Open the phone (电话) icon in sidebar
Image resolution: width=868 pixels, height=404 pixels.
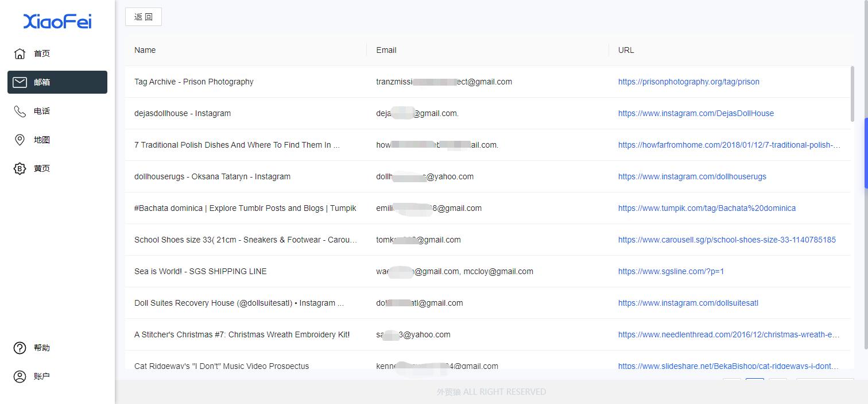pyautogui.click(x=20, y=111)
